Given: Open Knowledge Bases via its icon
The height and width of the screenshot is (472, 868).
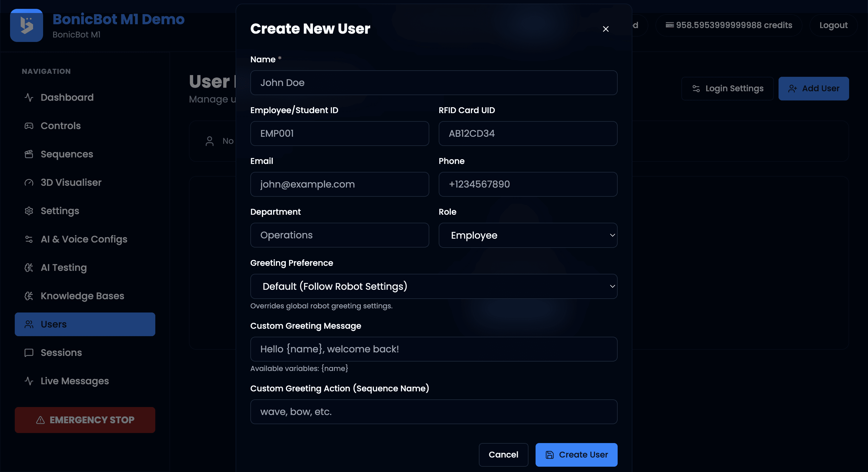Looking at the screenshot, I should [29, 296].
